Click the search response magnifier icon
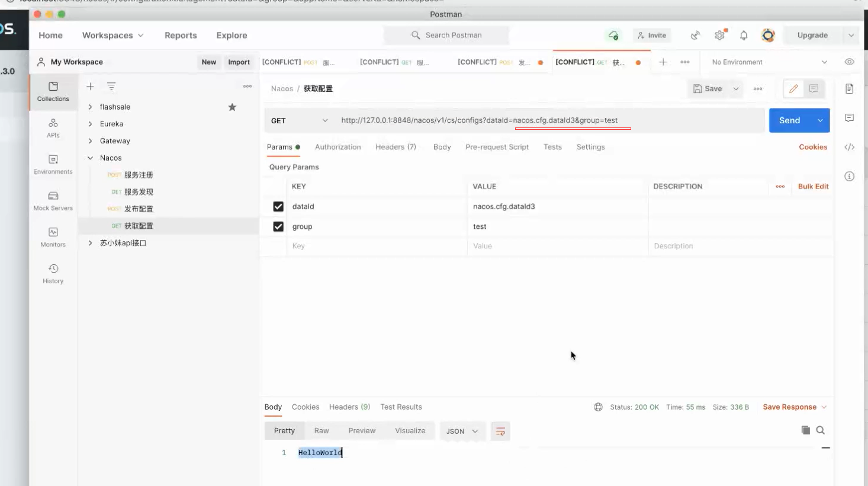This screenshot has height=486, width=868. 821,430
